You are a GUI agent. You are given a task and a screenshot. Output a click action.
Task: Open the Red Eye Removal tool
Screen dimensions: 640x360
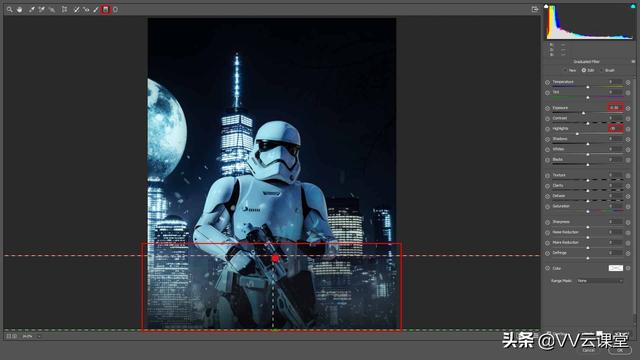pos(86,9)
